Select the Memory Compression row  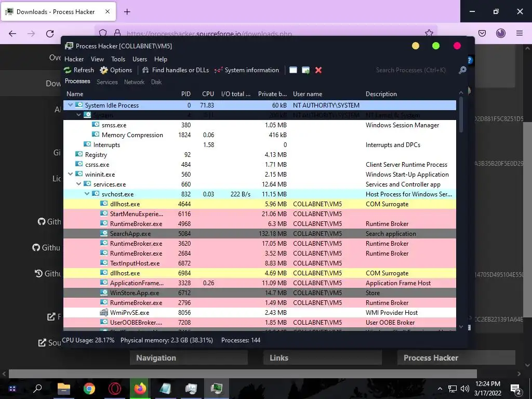260,135
